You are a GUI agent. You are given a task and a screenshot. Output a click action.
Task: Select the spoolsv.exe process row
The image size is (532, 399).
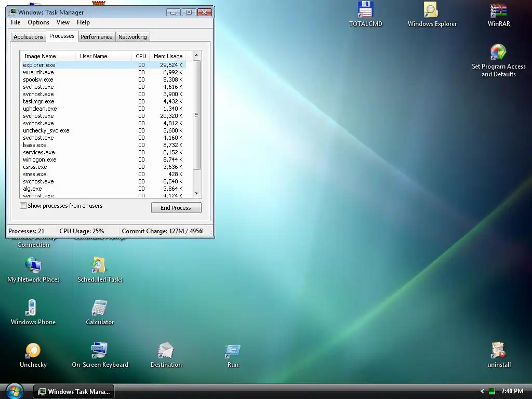click(103, 79)
